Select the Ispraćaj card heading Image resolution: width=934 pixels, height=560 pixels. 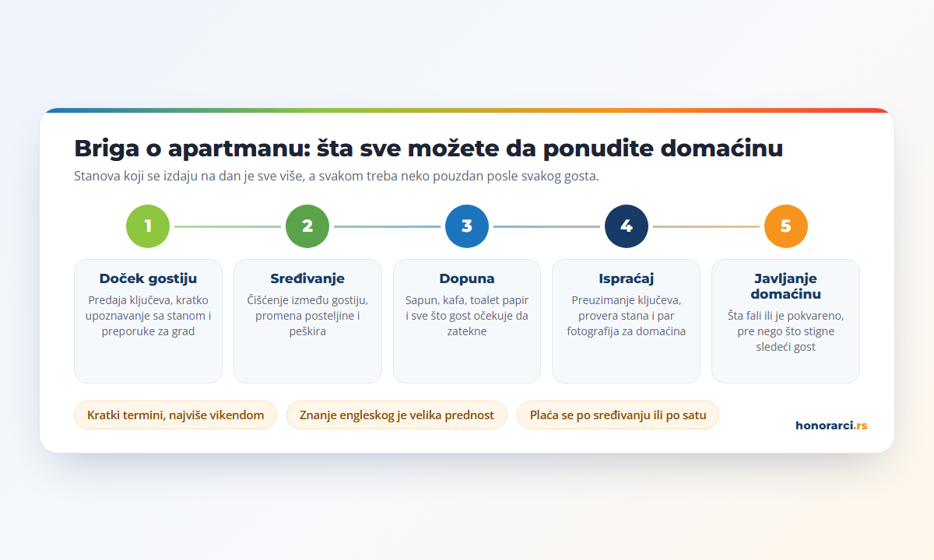click(x=627, y=278)
